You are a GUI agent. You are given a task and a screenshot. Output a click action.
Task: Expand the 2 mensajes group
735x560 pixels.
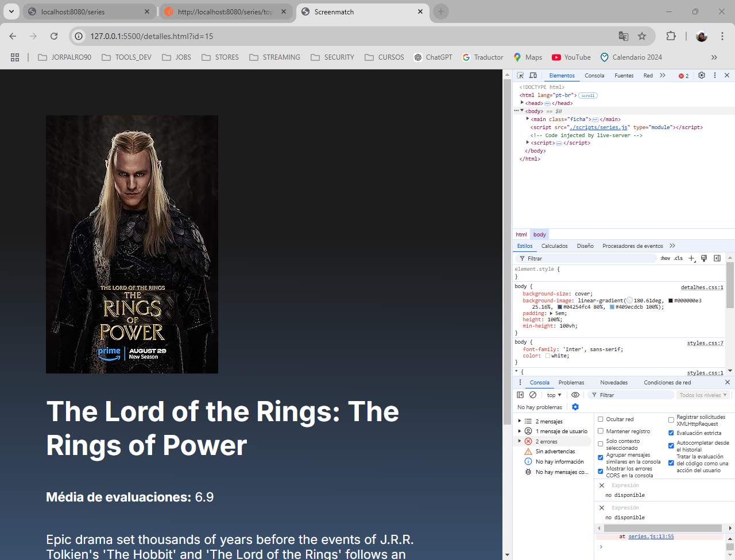(x=520, y=421)
